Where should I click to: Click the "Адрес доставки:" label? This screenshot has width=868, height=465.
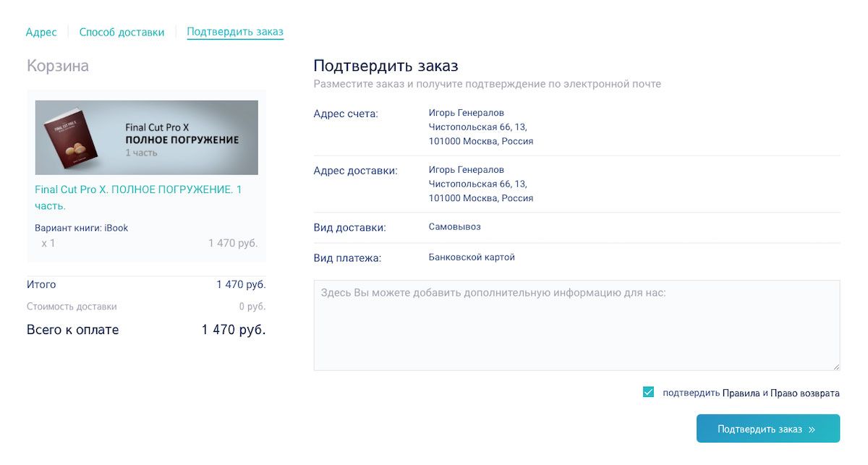tap(355, 171)
